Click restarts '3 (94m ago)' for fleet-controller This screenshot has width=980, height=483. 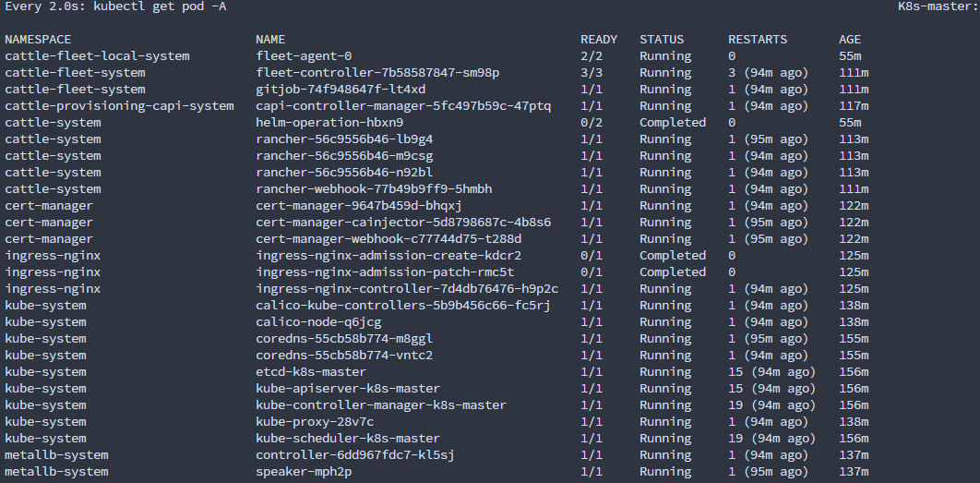pyautogui.click(x=769, y=73)
